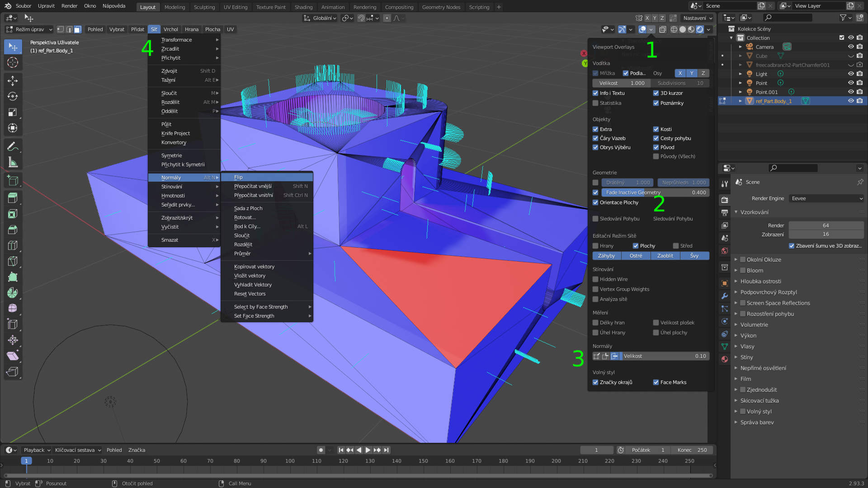Select the Scale tool in left toolbar
Image resolution: width=868 pixels, height=488 pixels.
tap(13, 113)
